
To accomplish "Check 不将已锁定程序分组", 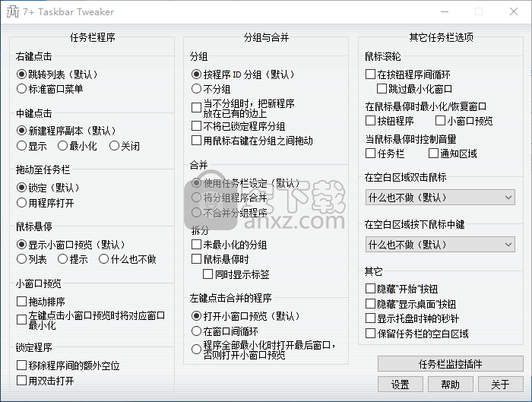I will [x=238, y=126].
